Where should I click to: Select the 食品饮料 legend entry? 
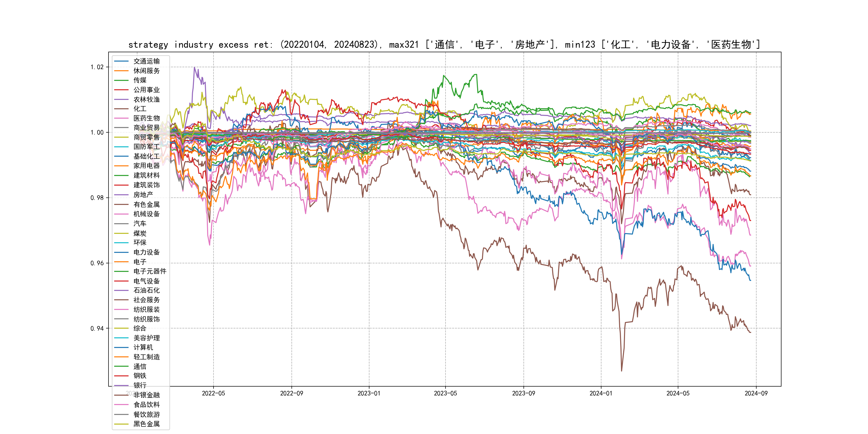(146, 404)
